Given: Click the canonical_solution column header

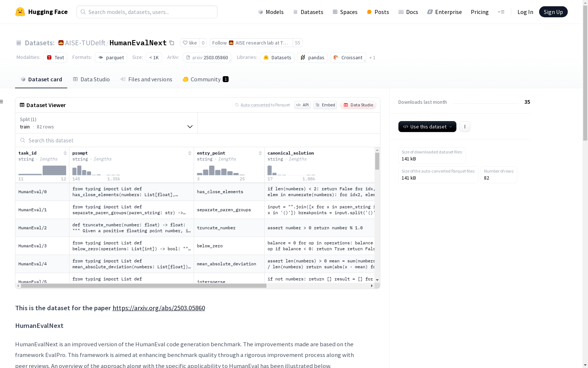Looking at the screenshot, I should pyautogui.click(x=291, y=153).
